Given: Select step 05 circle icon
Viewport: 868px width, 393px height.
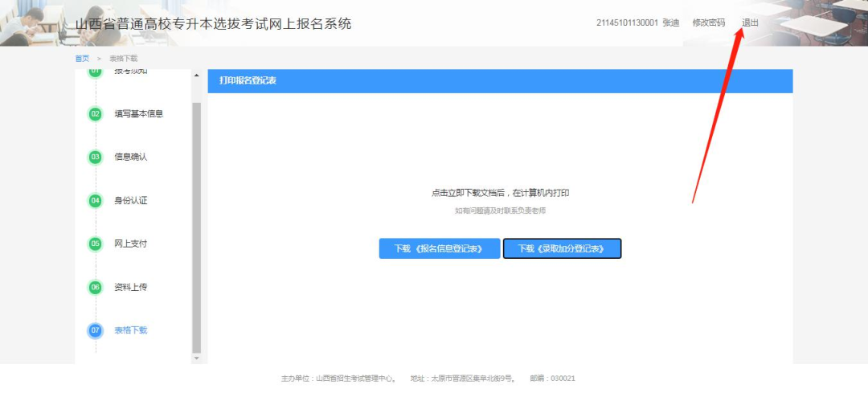Looking at the screenshot, I should click(95, 244).
